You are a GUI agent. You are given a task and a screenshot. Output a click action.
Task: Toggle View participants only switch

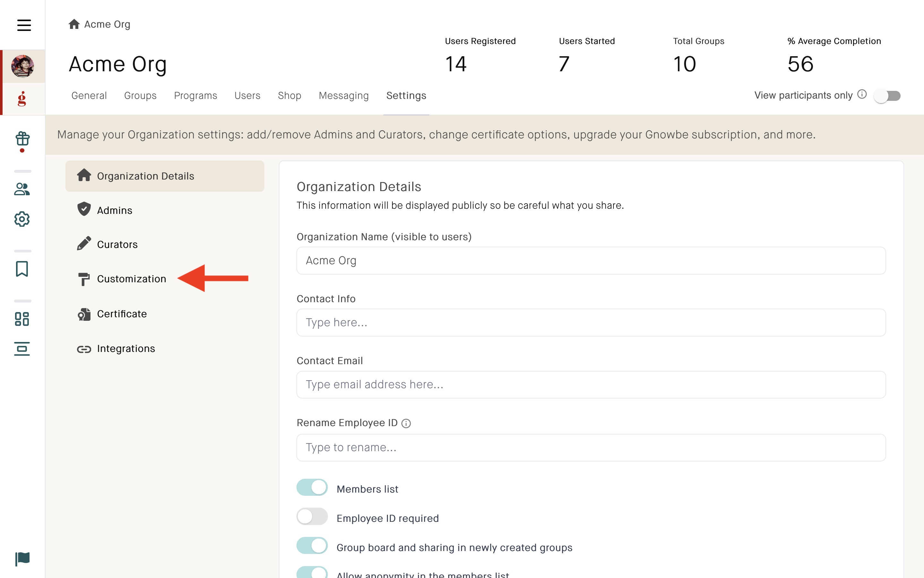pos(887,96)
